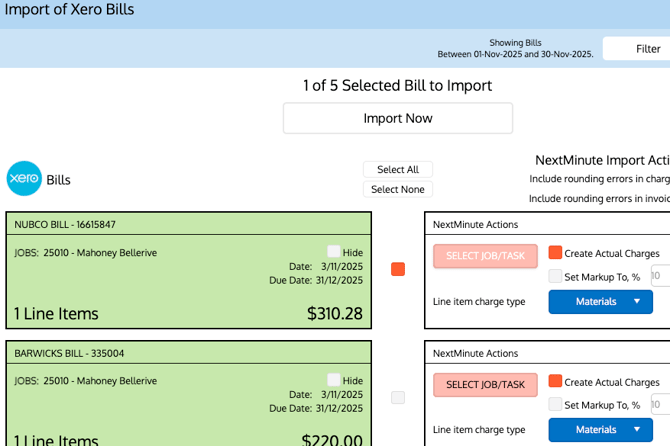
Task: Click Select Job/Task for Barwicks bill
Action: pos(485,384)
